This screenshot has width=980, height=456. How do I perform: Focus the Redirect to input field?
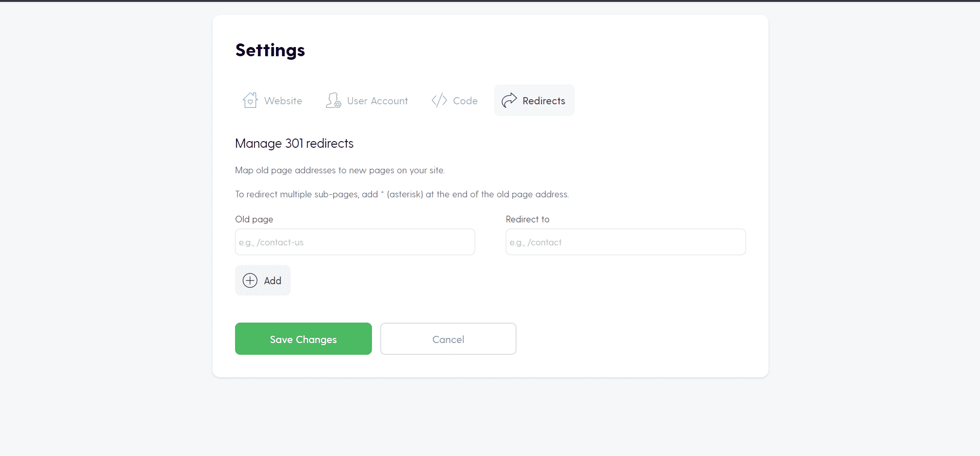626,242
